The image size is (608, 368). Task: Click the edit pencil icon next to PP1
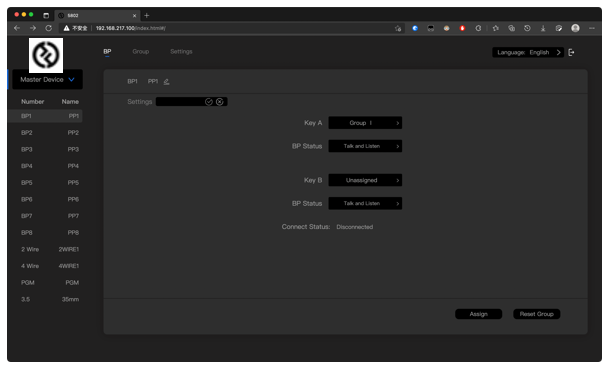(166, 81)
